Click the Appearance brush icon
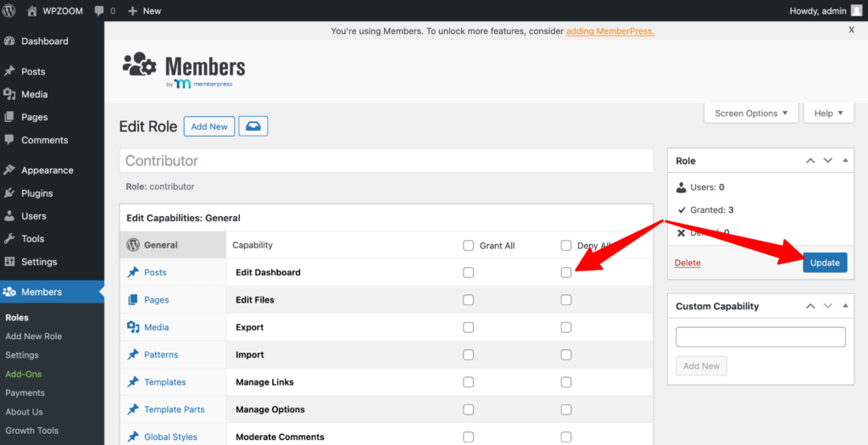 [x=9, y=170]
